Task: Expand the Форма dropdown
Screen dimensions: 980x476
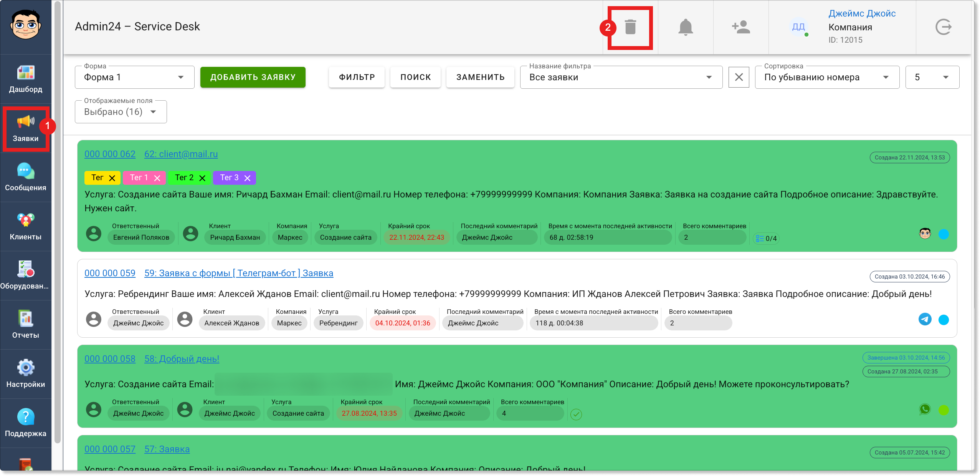Action: pyautogui.click(x=134, y=77)
